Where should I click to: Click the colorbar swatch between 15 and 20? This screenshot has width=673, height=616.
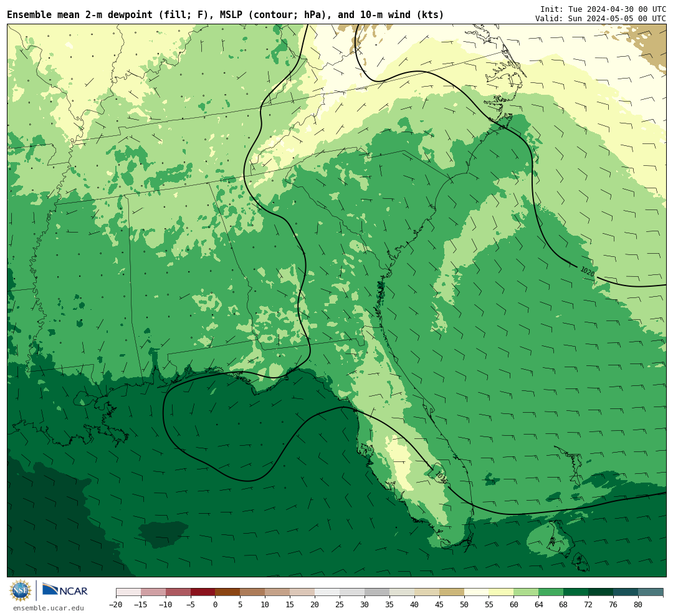[x=303, y=592]
